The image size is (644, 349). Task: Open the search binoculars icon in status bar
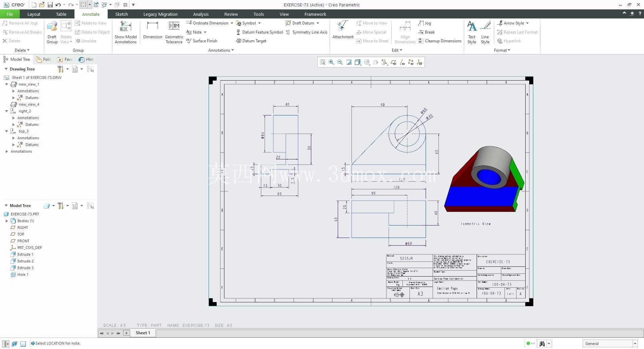click(542, 343)
